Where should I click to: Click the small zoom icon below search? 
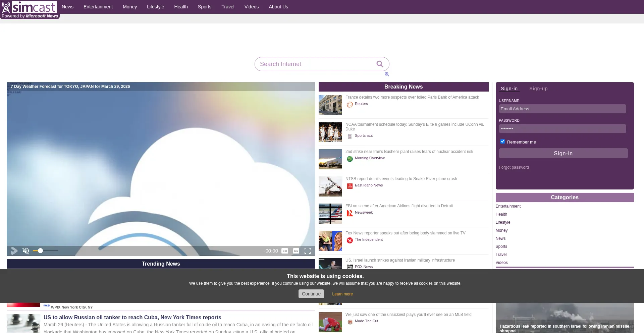pos(387,74)
